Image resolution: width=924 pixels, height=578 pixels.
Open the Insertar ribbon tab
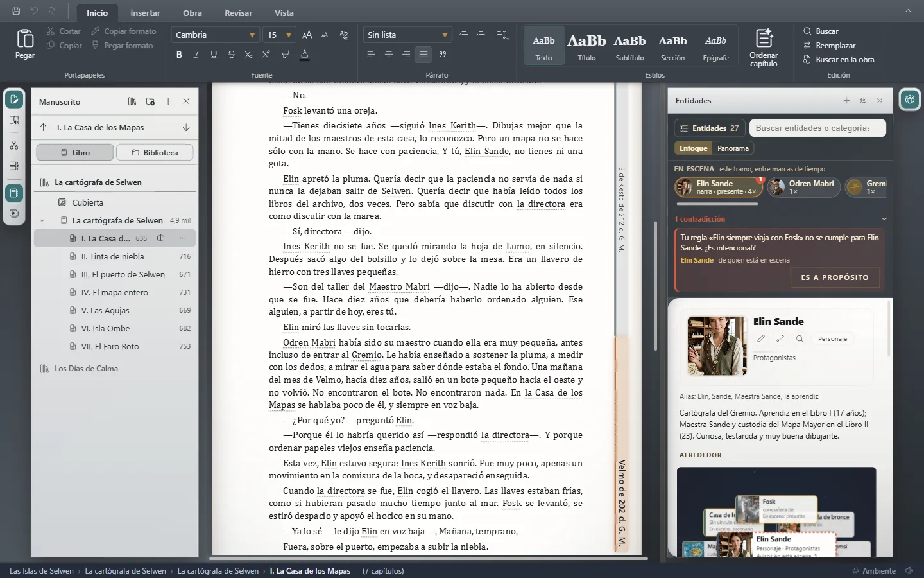[146, 13]
